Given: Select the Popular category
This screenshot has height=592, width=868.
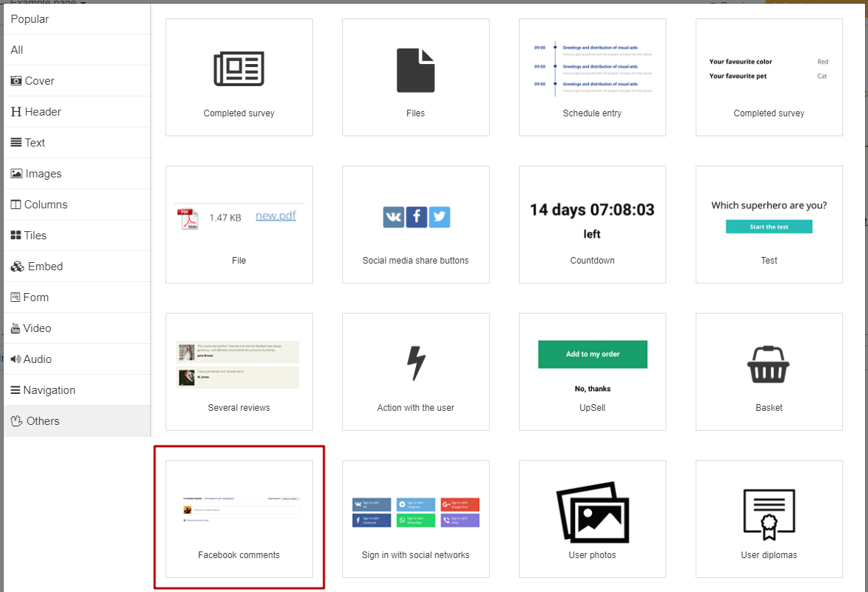Looking at the screenshot, I should (x=77, y=19).
